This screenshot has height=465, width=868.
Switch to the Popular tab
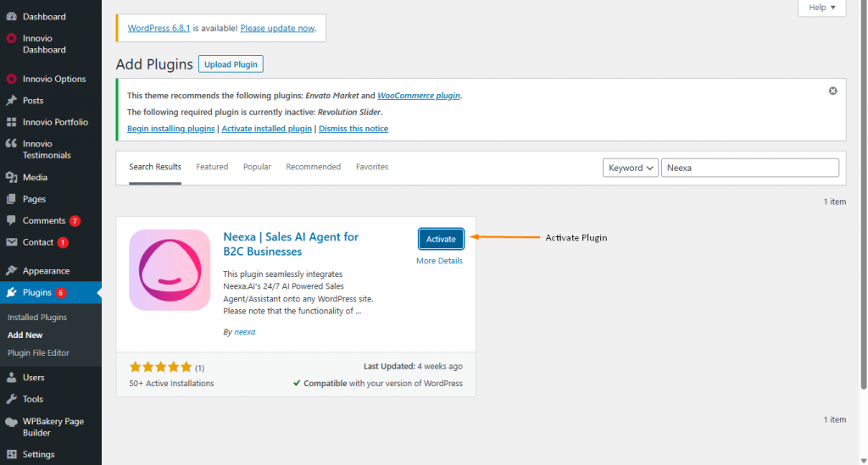(x=257, y=167)
